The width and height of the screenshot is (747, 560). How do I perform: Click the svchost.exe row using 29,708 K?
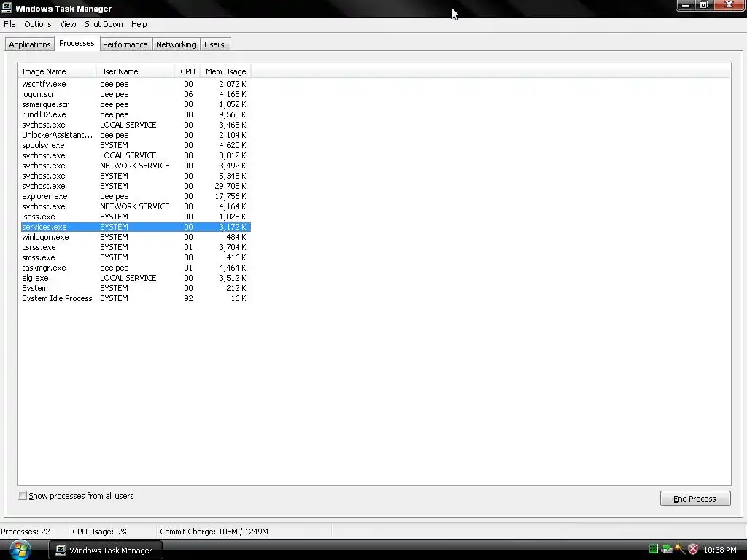click(x=136, y=186)
